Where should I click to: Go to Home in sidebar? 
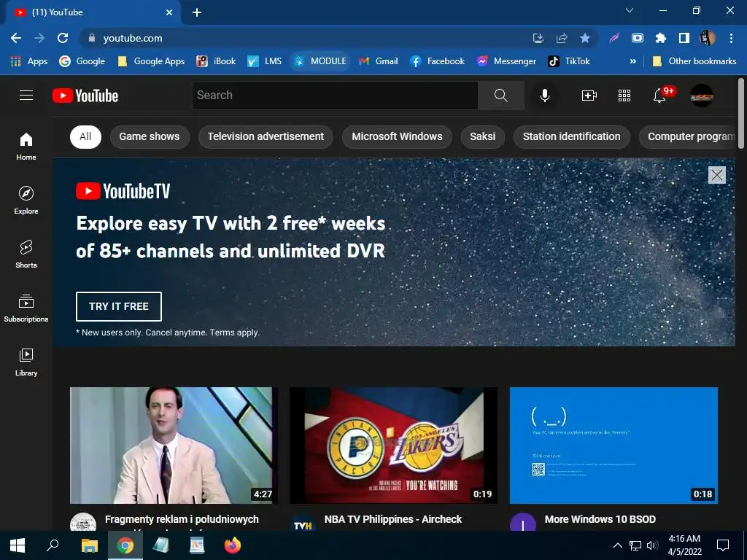26,147
